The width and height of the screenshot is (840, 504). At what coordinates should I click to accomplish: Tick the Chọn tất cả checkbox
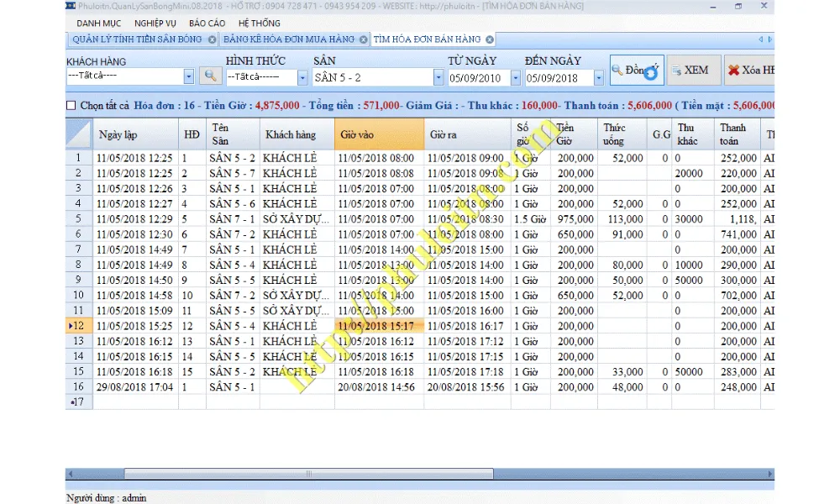[x=71, y=106]
